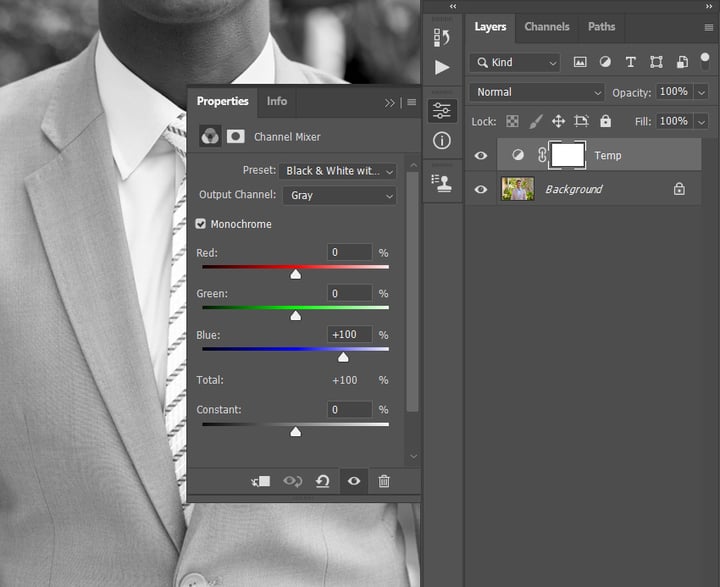The image size is (720, 587).
Task: Open the Opacity slider dropdown
Action: coord(701,92)
